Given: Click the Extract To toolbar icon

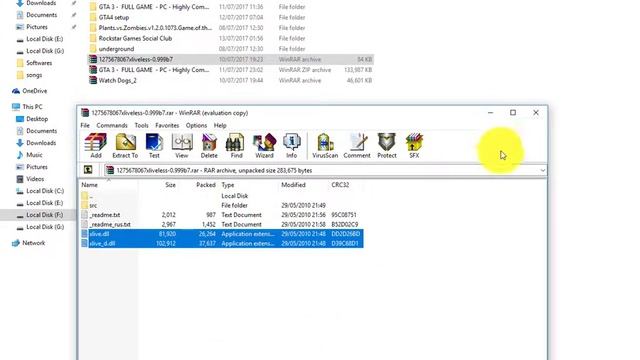Looking at the screenshot, I should coord(125,146).
